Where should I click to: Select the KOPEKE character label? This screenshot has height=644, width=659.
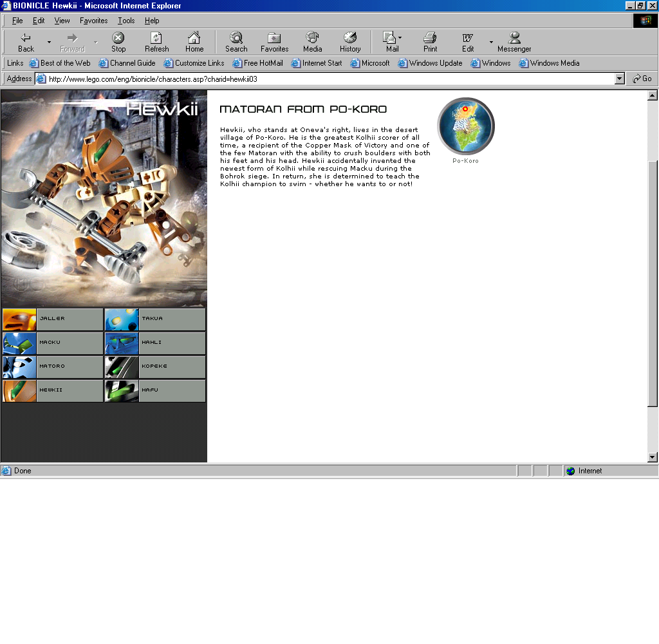pyautogui.click(x=154, y=366)
